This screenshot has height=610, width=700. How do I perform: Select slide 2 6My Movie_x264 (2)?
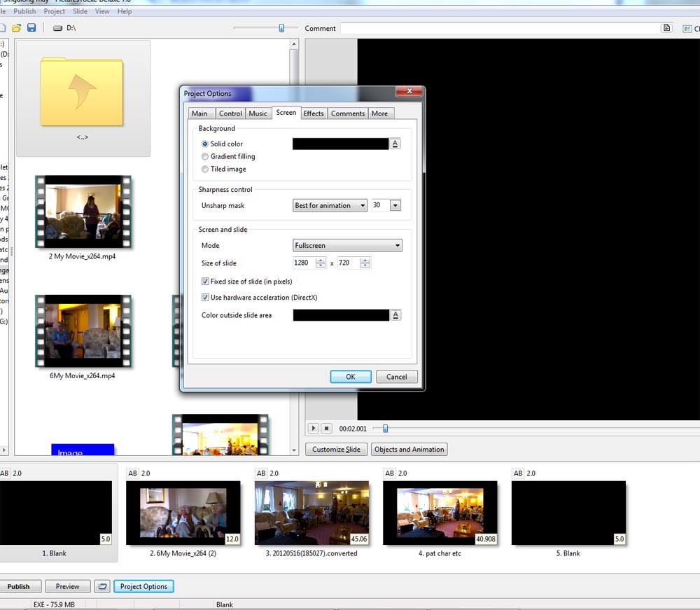(183, 513)
